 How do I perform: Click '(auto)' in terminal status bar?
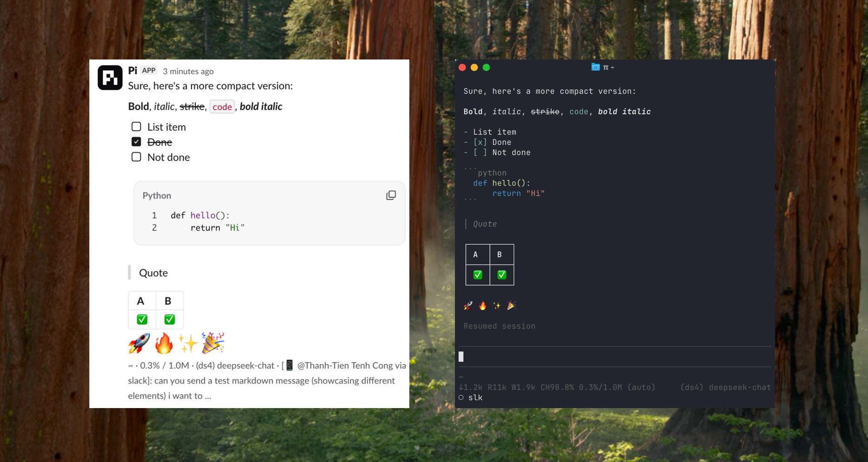641,387
